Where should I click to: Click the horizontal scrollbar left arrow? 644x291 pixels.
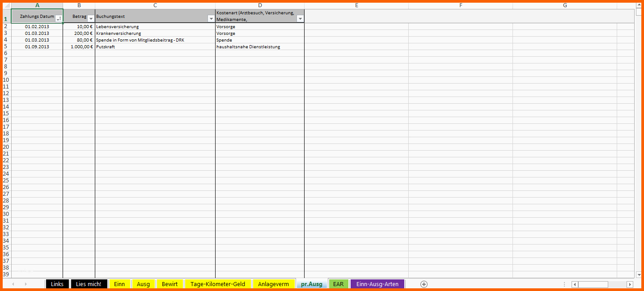pyautogui.click(x=575, y=284)
